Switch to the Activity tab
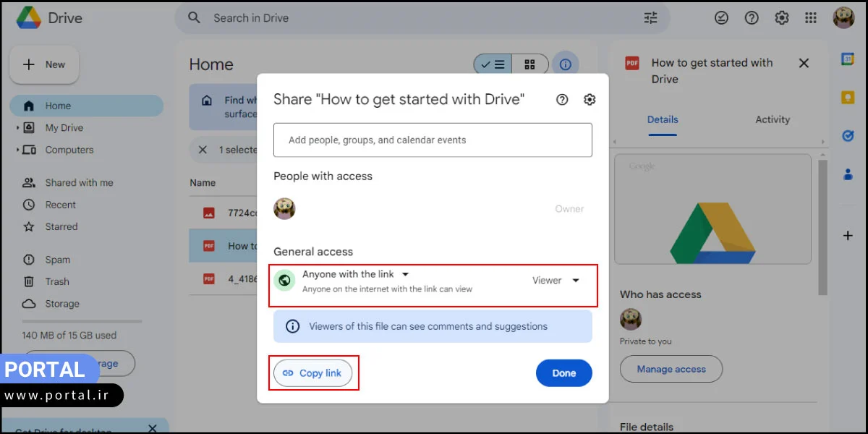Viewport: 868px width, 434px height. point(772,119)
